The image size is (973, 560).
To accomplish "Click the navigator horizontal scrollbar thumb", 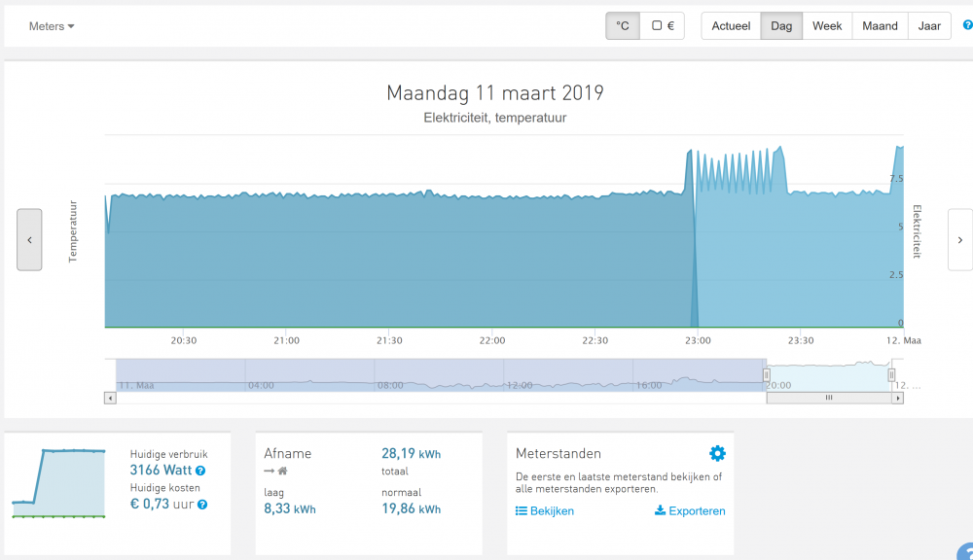I will (828, 398).
